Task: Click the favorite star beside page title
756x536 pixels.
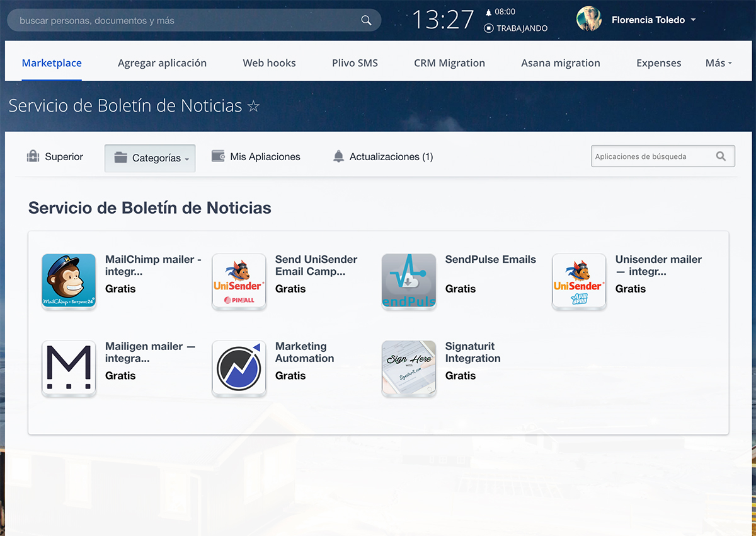Action: point(253,106)
